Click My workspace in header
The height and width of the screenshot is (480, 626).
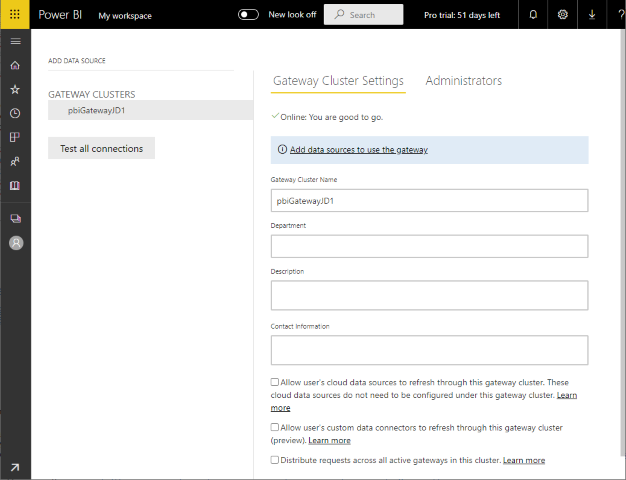pos(125,16)
